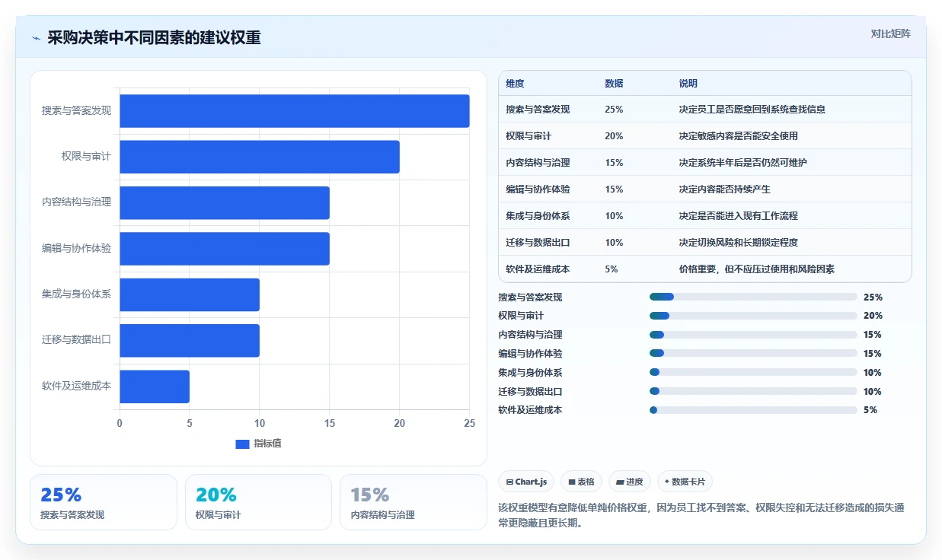Click the 15% progress bar for 内容结构与治理

pyautogui.click(x=753, y=335)
